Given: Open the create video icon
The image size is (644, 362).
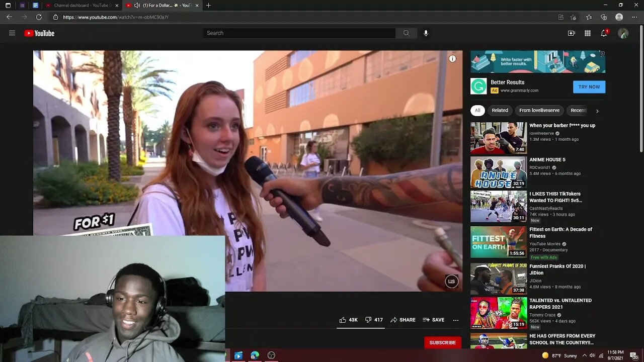Looking at the screenshot, I should pyautogui.click(x=572, y=33).
